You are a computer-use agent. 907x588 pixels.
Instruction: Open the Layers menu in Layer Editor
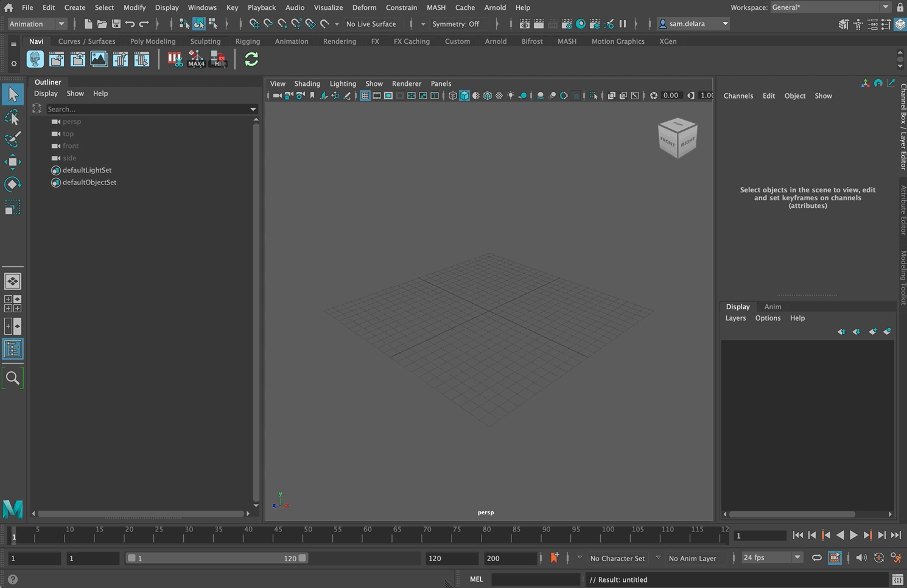point(735,318)
